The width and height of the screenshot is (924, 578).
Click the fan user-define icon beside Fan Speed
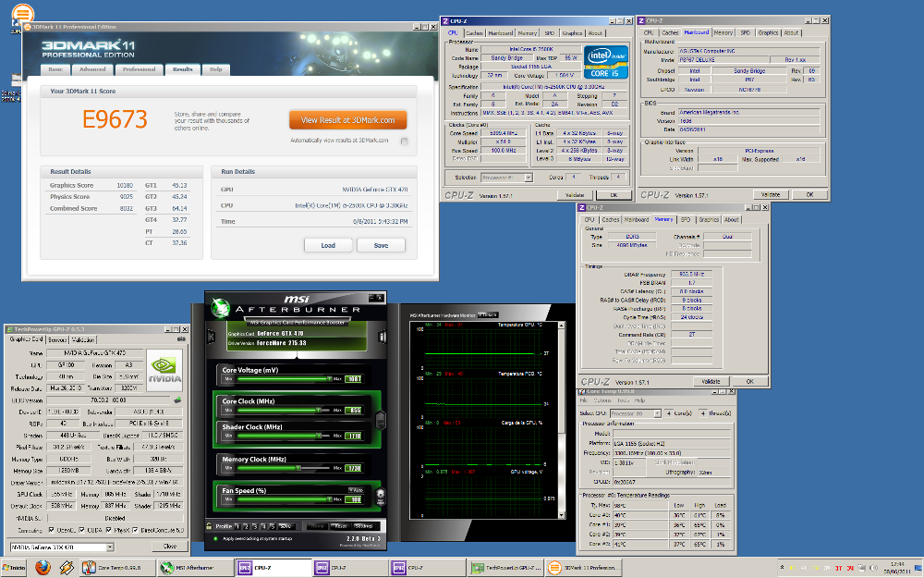380,496
